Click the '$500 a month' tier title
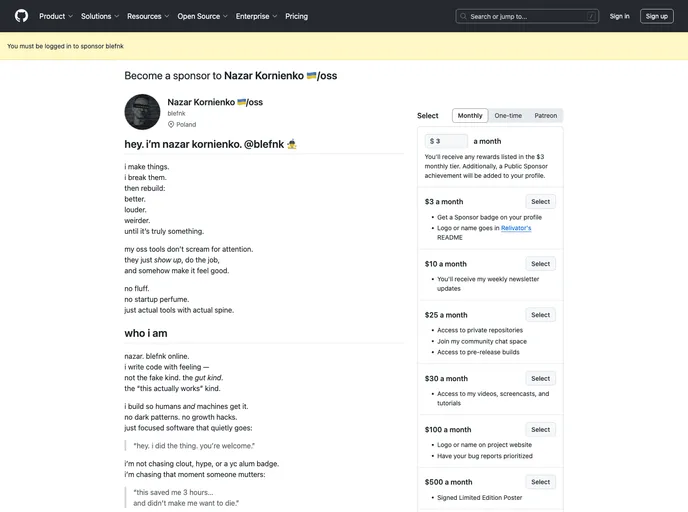The image size is (688, 512). point(448,482)
